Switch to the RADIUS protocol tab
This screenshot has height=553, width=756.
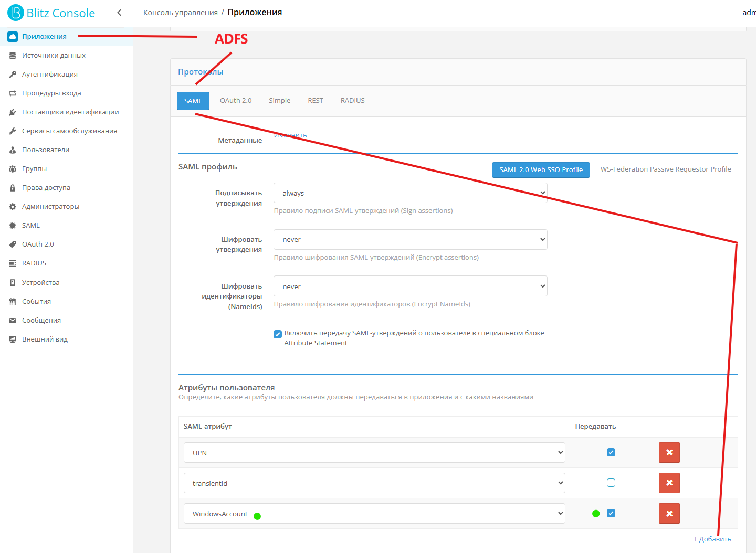[353, 101]
